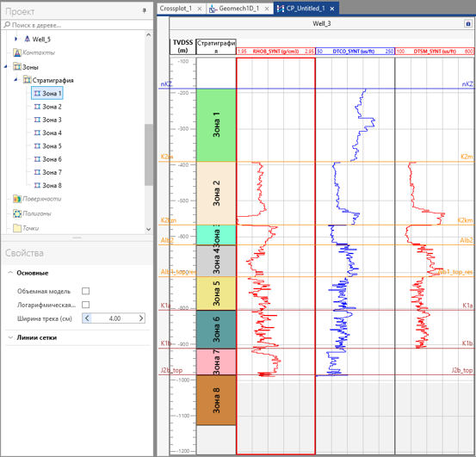Image resolution: width=476 pixels, height=457 pixels.
Task: Click the Полигоны polygons icon
Action: tap(17, 213)
